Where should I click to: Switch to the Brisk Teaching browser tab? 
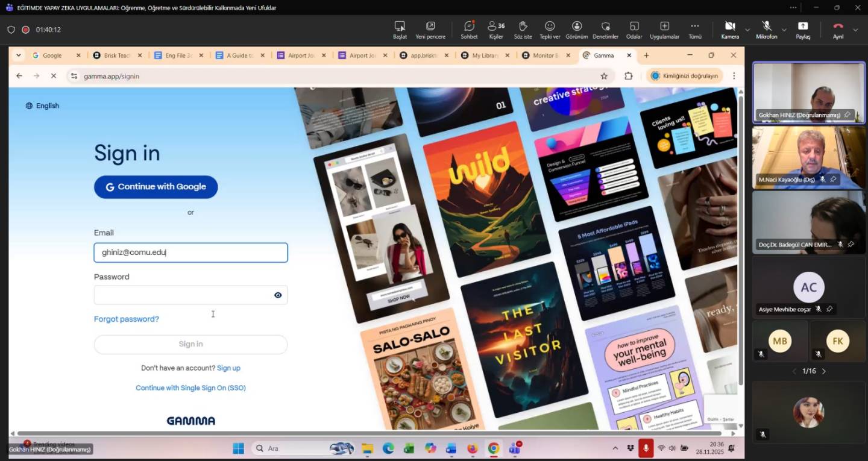pos(116,55)
